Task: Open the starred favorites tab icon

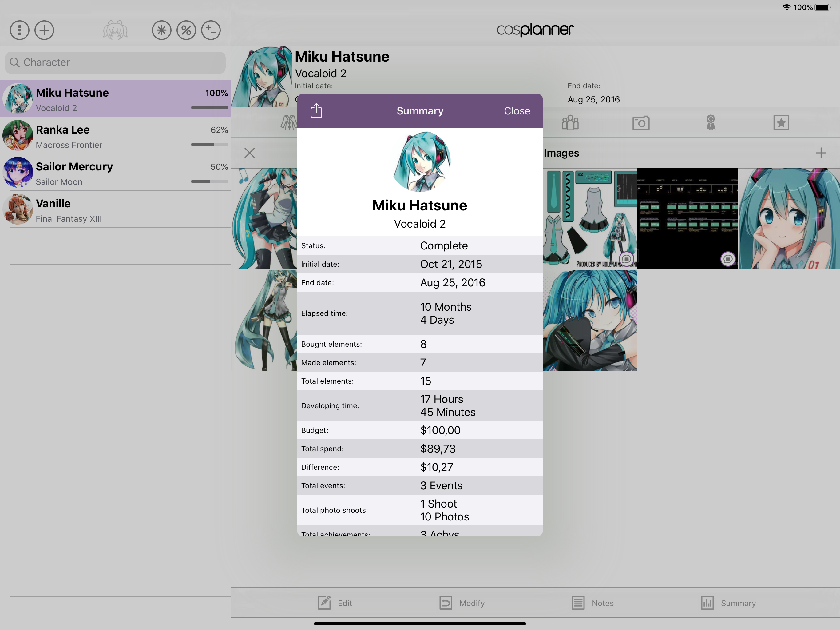Action: (781, 123)
